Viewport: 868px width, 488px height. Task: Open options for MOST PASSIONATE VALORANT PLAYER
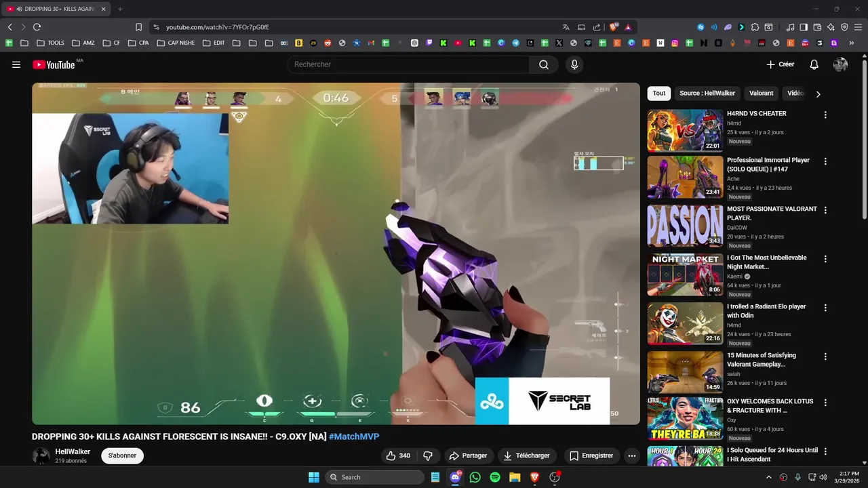825,211
